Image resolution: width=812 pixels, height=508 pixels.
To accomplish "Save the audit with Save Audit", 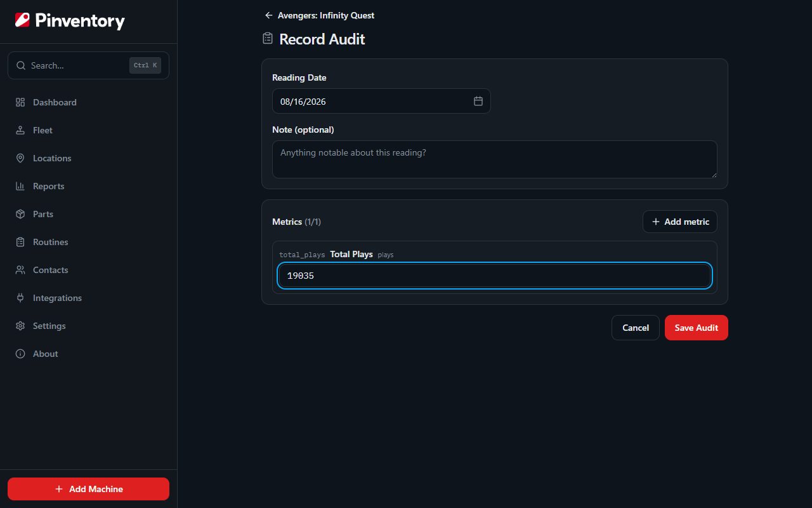I will point(697,328).
